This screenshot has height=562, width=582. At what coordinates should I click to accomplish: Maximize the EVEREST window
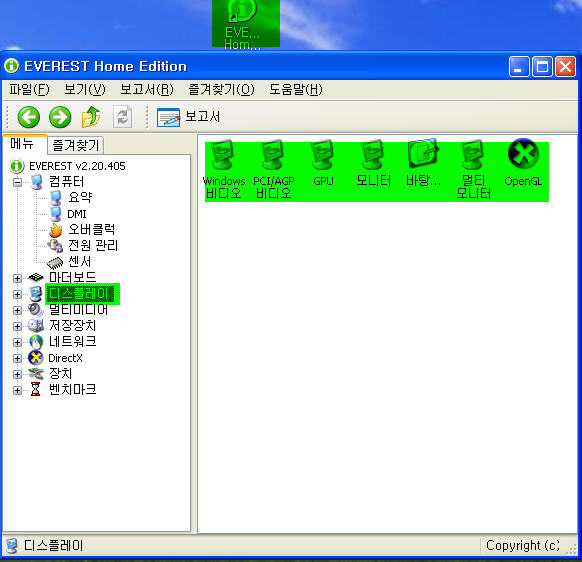coord(542,67)
